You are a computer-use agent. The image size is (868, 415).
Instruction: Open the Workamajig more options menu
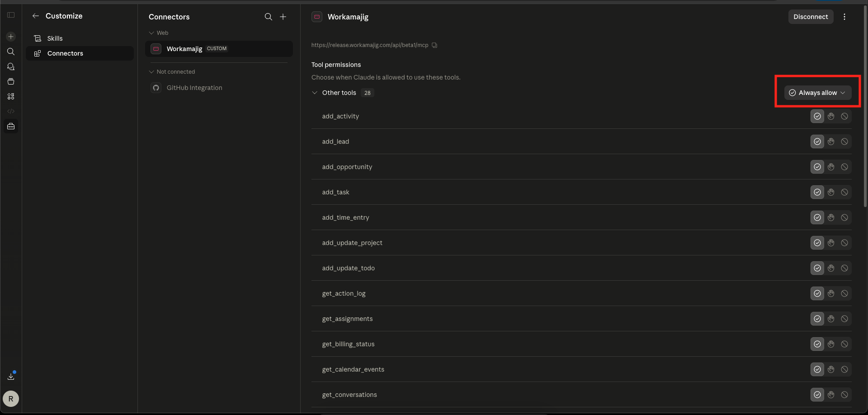coord(844,17)
